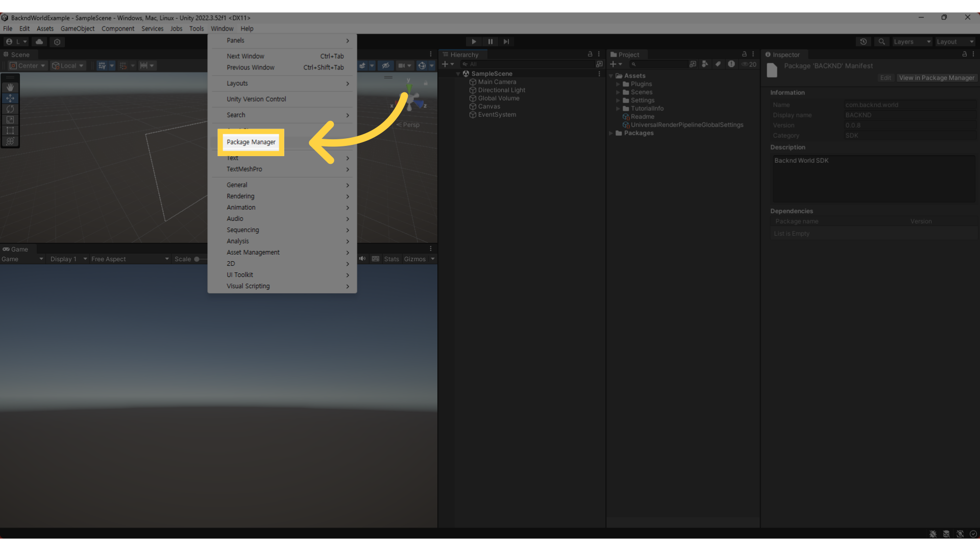Expand the Packages folder in Project

tap(611, 133)
